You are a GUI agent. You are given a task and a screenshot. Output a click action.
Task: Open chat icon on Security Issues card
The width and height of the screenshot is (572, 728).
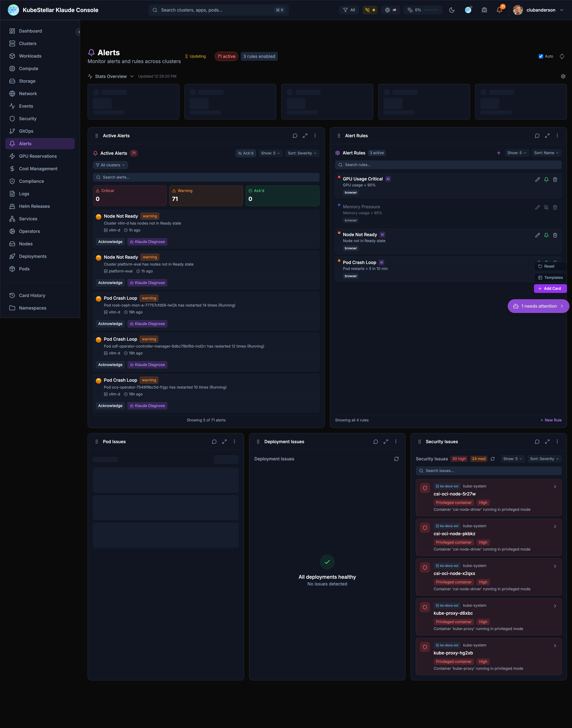coord(537,442)
